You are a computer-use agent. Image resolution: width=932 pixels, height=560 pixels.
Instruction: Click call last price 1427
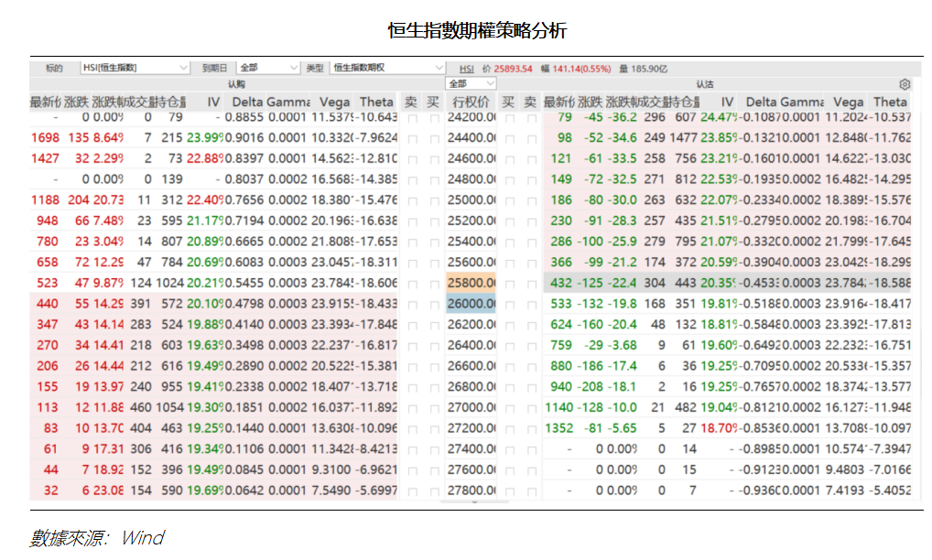pos(45,158)
